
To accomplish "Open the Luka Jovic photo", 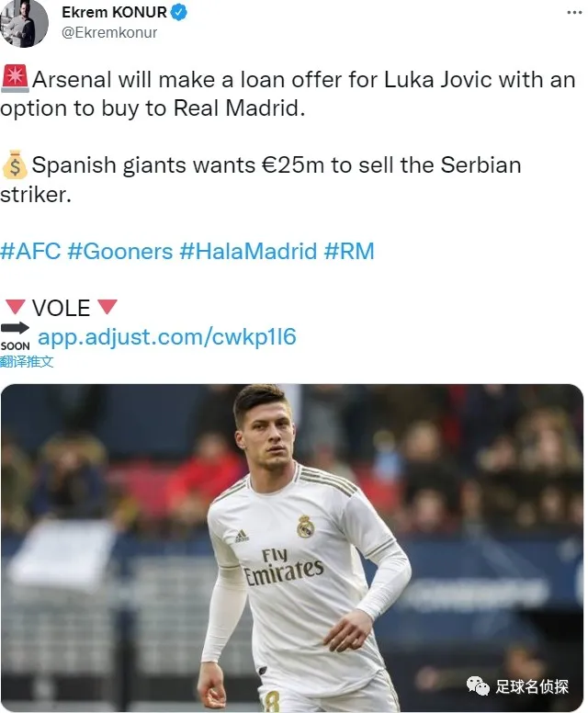I will (292, 548).
